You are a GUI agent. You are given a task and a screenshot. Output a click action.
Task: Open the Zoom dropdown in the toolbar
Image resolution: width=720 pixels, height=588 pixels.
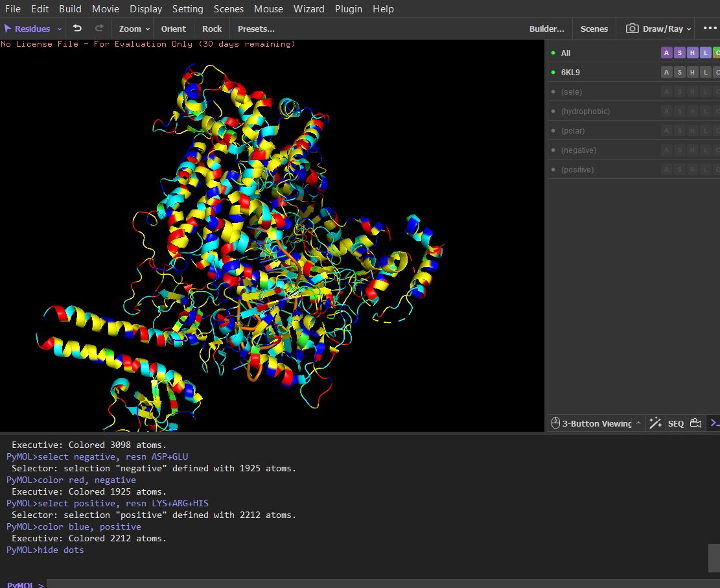[134, 29]
